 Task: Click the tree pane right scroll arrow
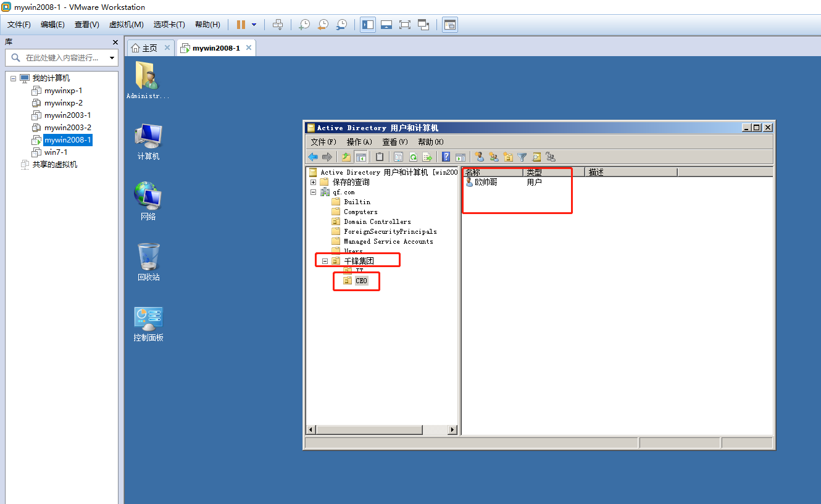click(x=452, y=429)
